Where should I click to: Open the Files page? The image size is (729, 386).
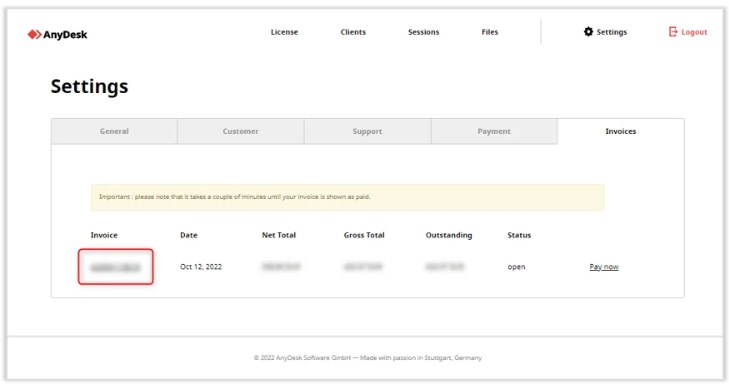(490, 32)
